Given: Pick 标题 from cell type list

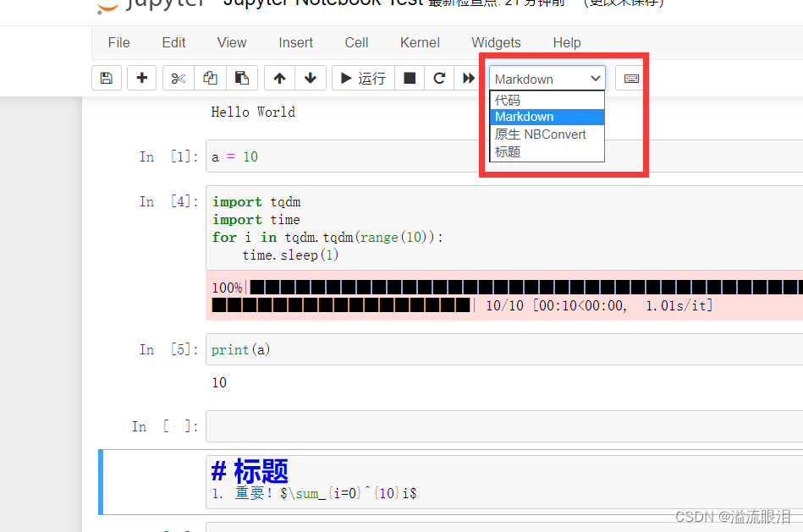Looking at the screenshot, I should [547, 152].
